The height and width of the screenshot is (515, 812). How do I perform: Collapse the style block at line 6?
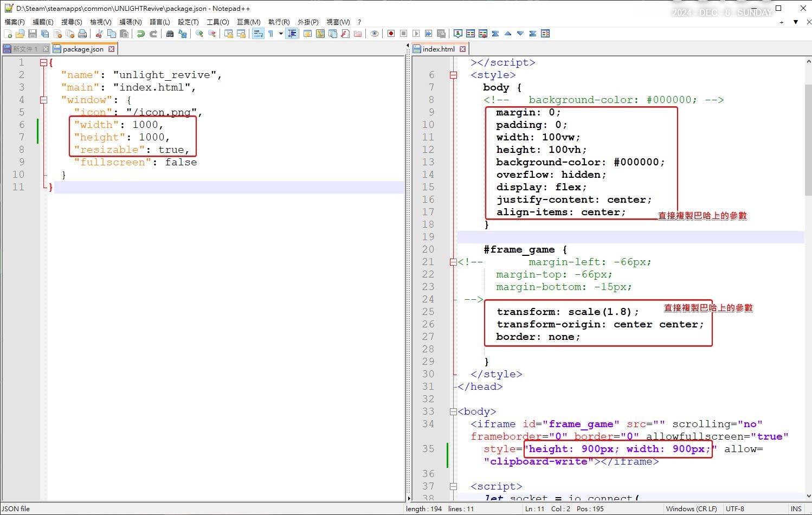click(x=453, y=75)
